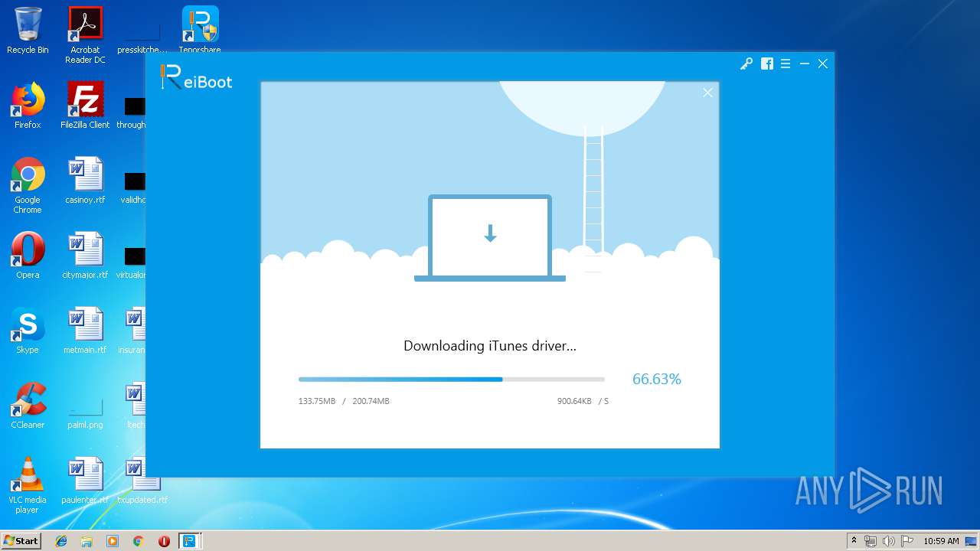Close the ReiBoot main window
980x551 pixels.
[823, 64]
